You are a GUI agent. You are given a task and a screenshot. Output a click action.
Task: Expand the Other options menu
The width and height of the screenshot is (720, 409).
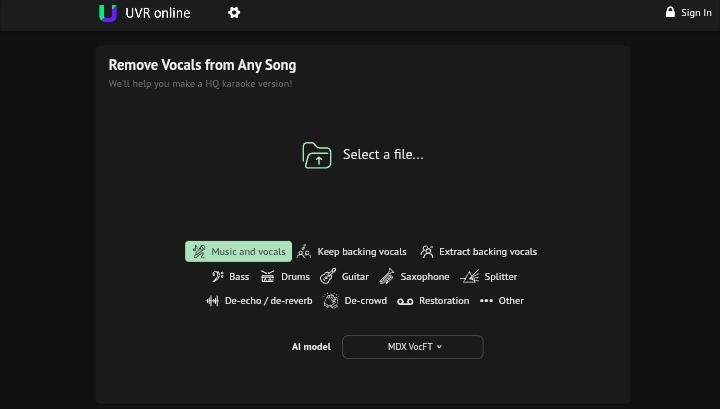pyautogui.click(x=501, y=301)
